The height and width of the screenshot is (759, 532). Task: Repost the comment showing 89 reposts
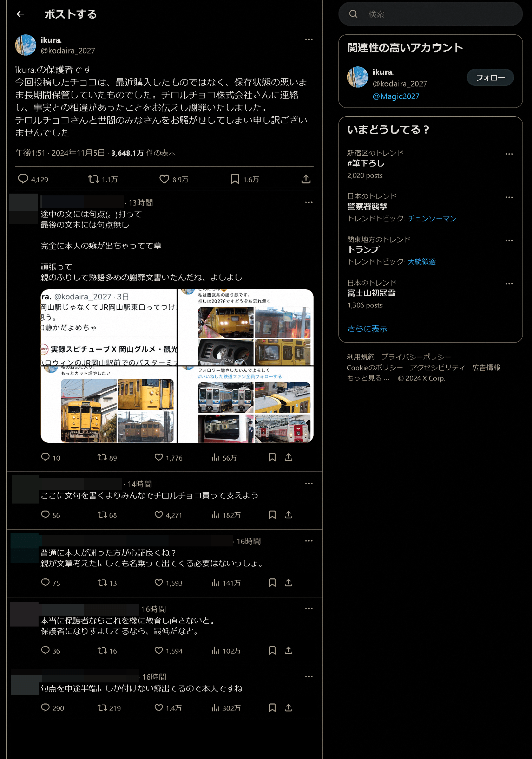pos(102,457)
